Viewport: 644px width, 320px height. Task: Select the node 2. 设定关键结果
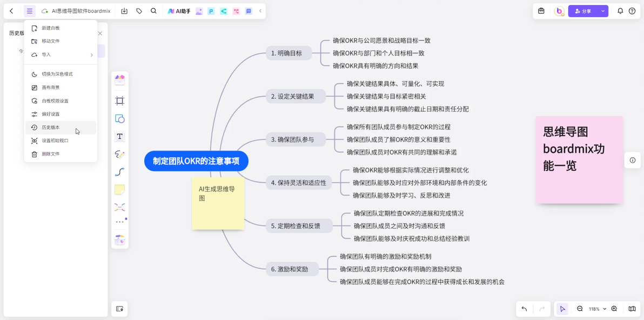[296, 97]
